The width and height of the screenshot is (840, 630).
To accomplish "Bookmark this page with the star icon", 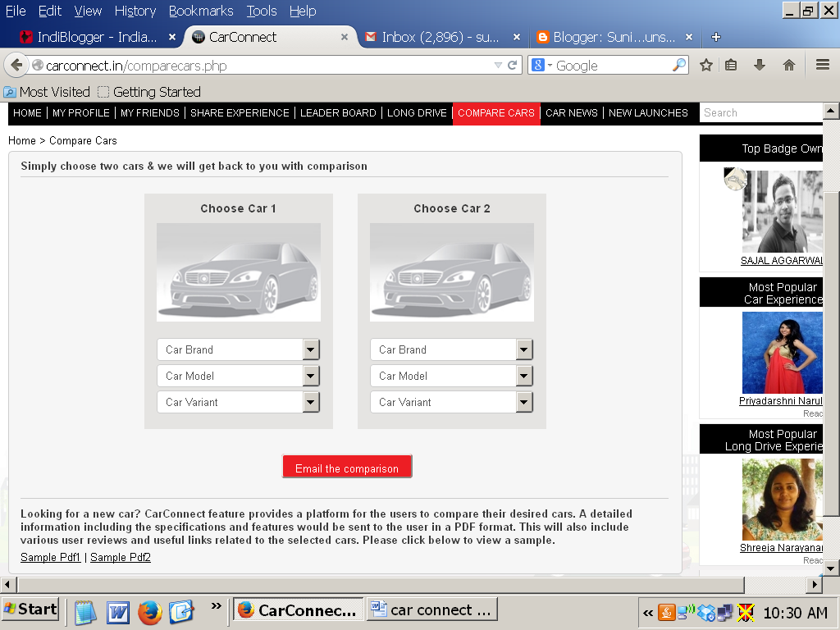I will tap(706, 66).
